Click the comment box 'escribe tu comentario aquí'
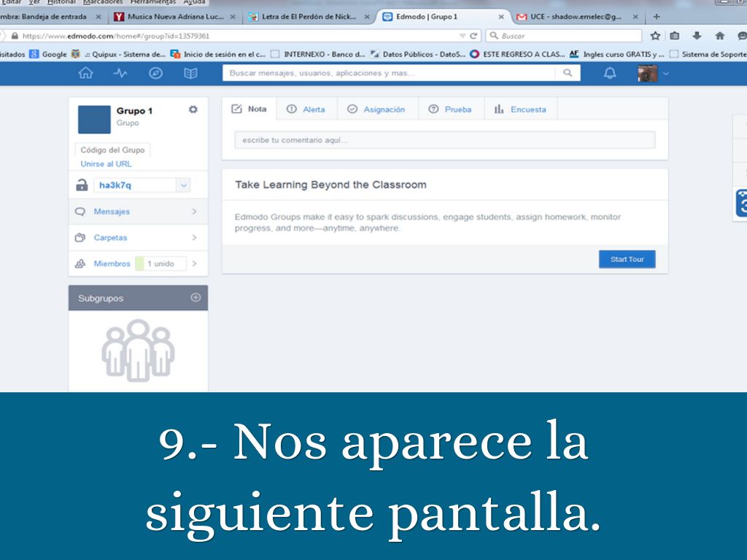This screenshot has width=747, height=560. (444, 140)
